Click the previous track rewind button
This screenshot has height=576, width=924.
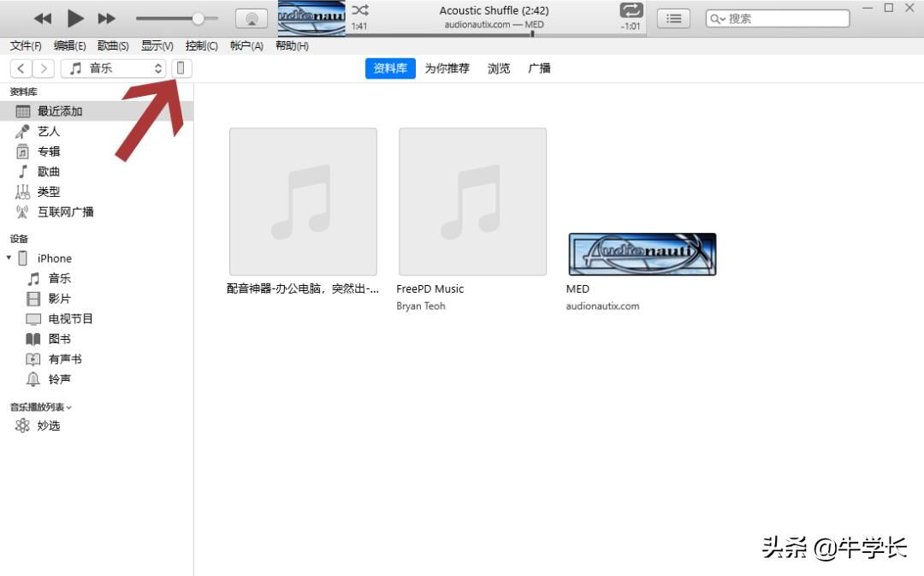pyautogui.click(x=43, y=19)
